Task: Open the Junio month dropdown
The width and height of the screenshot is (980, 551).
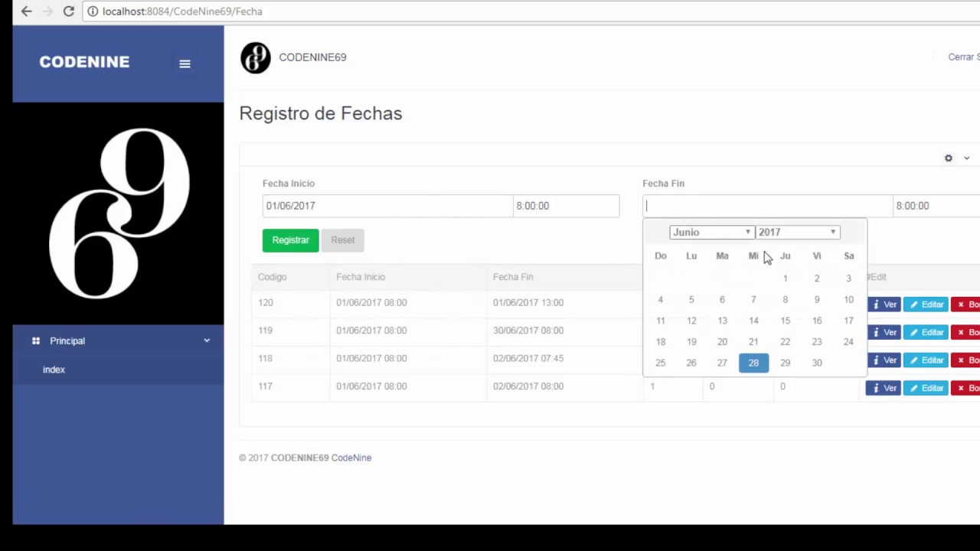Action: [x=711, y=232]
